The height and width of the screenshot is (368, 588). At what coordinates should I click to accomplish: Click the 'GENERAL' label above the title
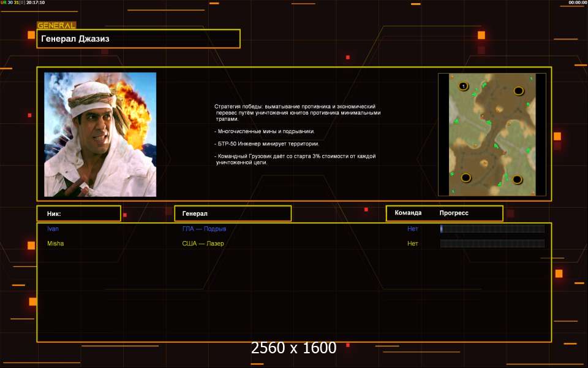coord(56,26)
